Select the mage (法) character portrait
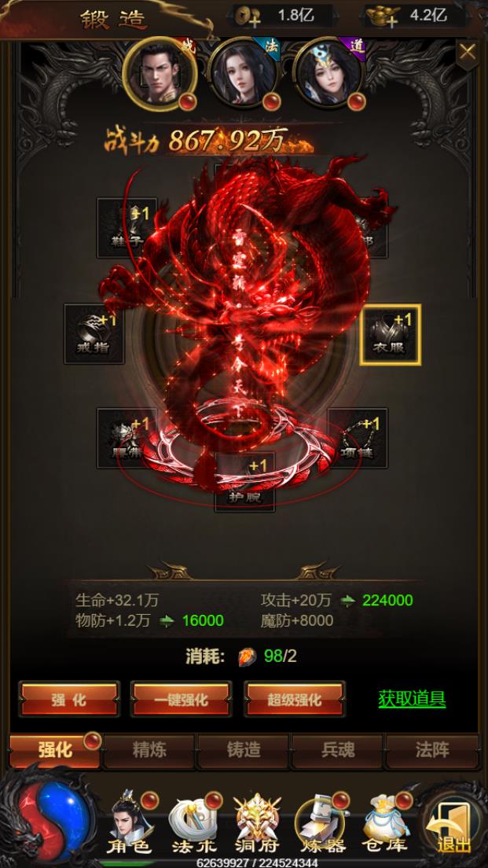This screenshot has width=488, height=868. pos(244,73)
